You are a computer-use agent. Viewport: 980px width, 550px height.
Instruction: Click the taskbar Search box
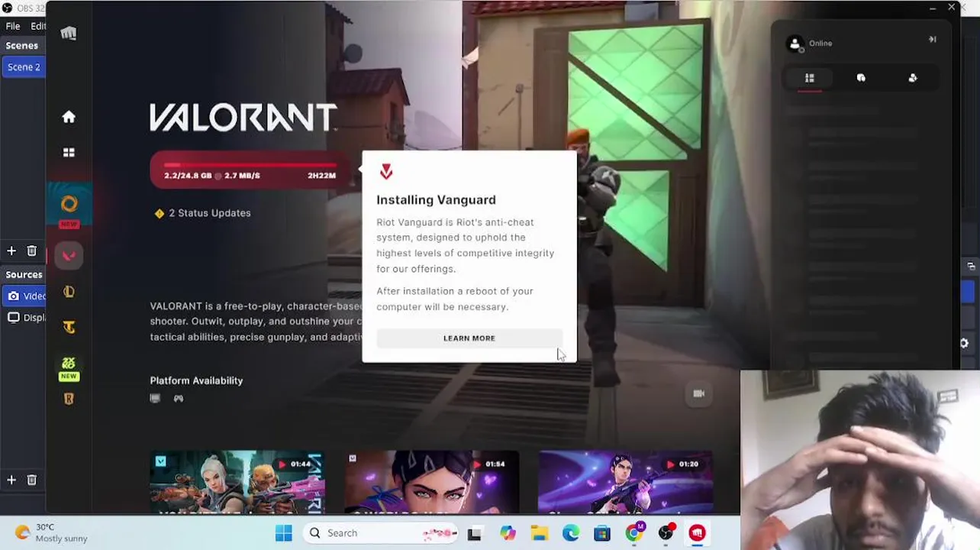[x=382, y=533]
